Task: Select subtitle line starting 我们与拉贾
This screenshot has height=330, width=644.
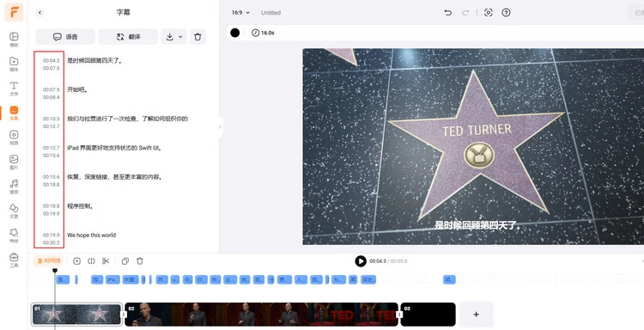Action: click(x=127, y=119)
